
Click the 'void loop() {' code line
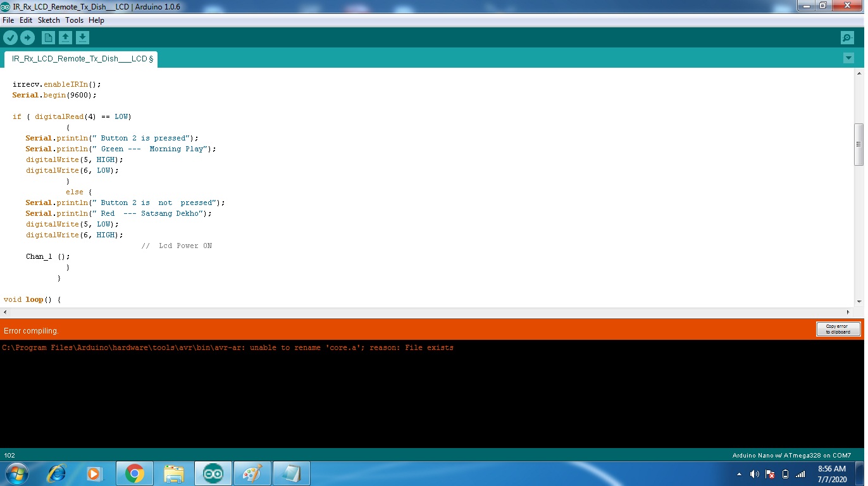32,299
